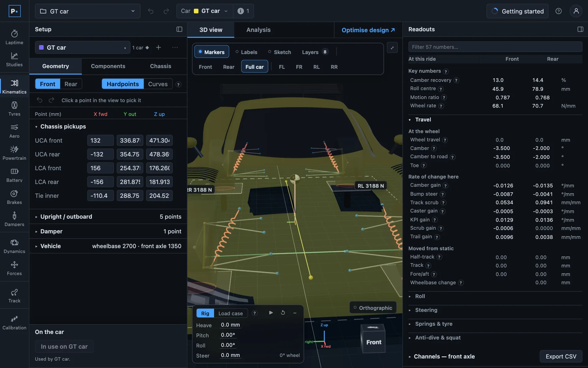Open the Forces section in the sidebar
Image resolution: width=588 pixels, height=368 pixels.
tap(14, 268)
